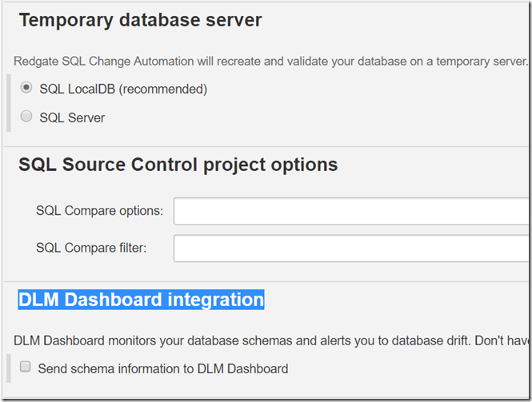This screenshot has width=532, height=402.
Task: Click into the SQL Compare filter field
Action: [x=351, y=249]
